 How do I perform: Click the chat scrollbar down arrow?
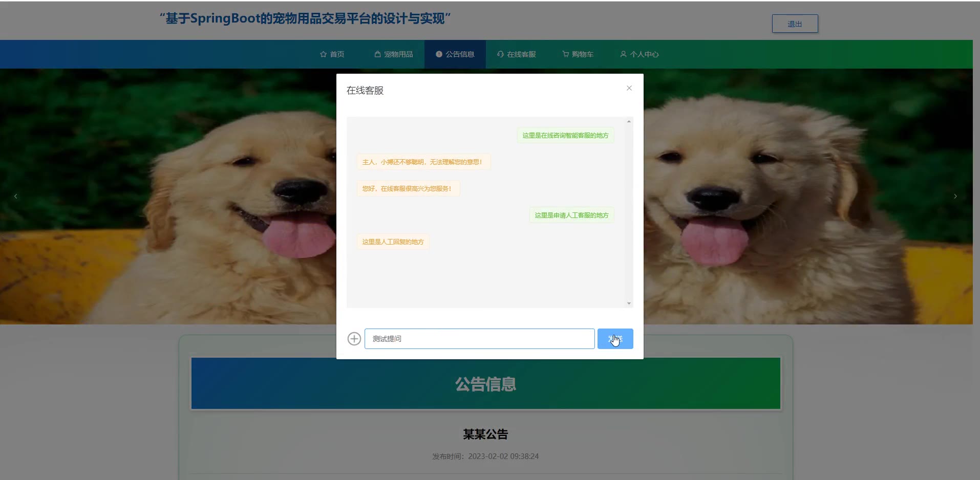click(x=629, y=303)
